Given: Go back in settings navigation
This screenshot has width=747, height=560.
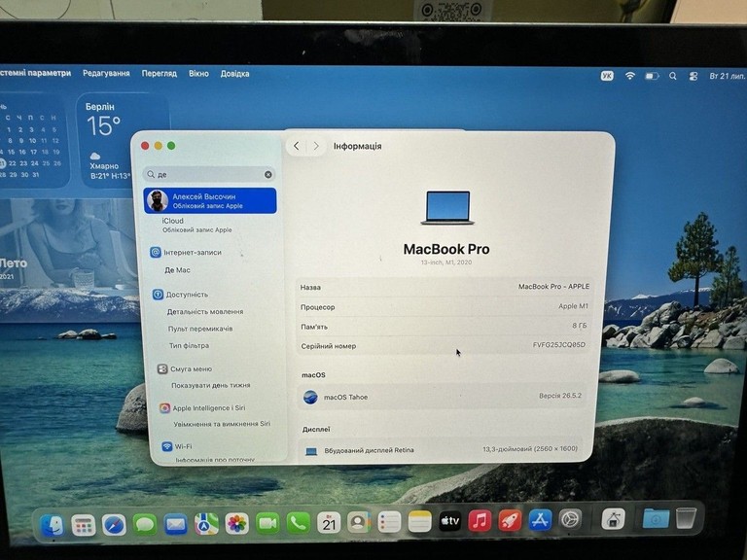Looking at the screenshot, I should point(297,146).
